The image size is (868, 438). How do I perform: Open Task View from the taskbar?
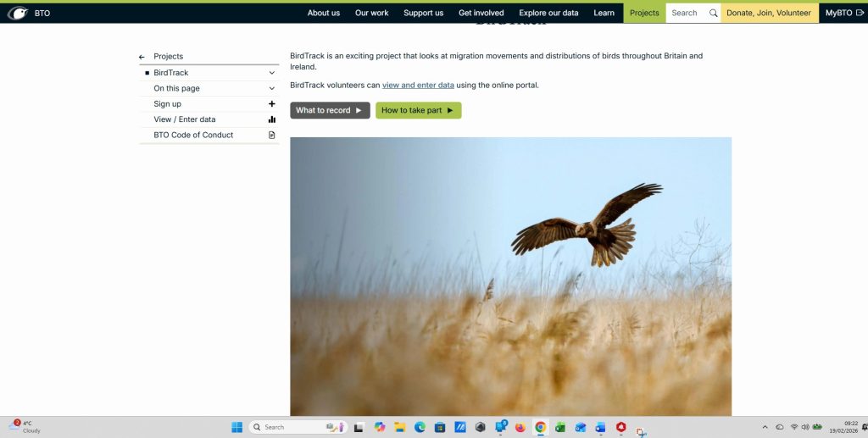coord(359,427)
